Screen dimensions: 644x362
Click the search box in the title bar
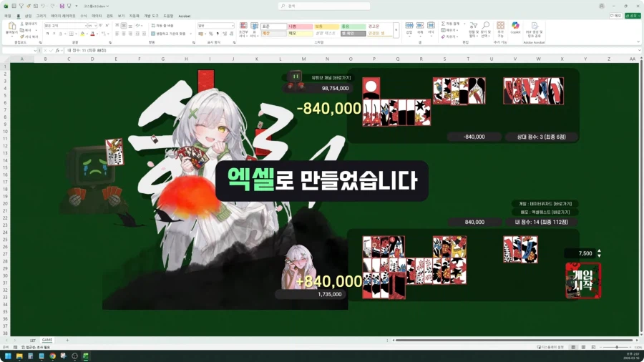pyautogui.click(x=324, y=6)
